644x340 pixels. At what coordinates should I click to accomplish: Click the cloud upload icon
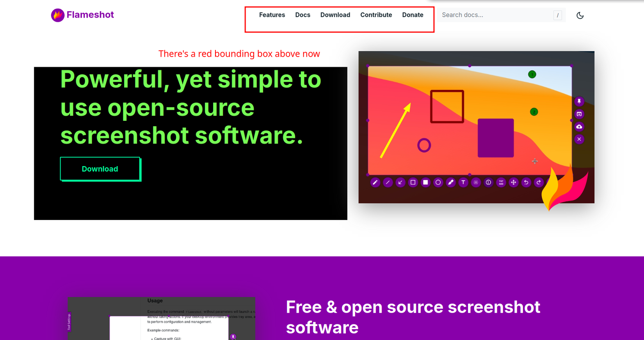pyautogui.click(x=579, y=127)
